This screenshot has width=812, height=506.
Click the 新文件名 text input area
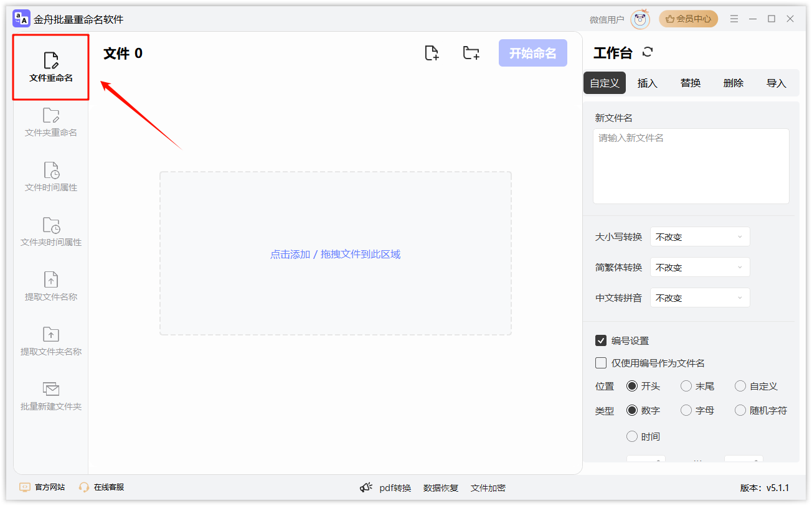click(x=691, y=166)
